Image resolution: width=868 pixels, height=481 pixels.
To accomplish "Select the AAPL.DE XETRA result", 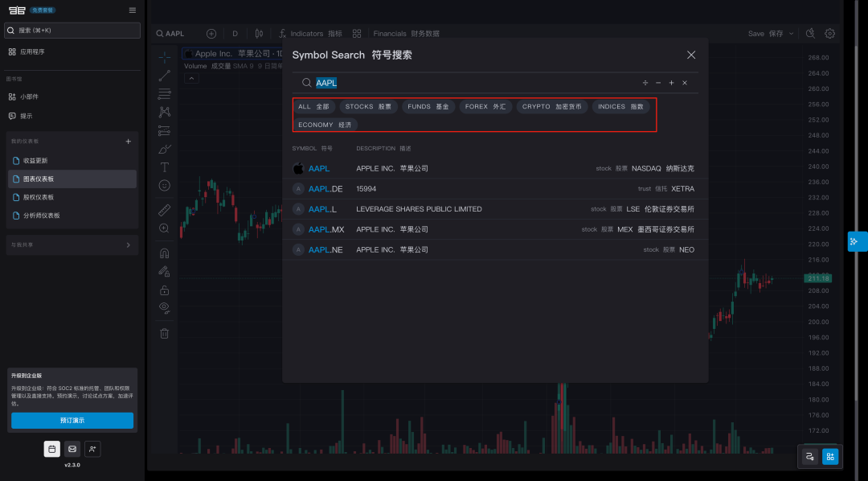I will coord(495,189).
